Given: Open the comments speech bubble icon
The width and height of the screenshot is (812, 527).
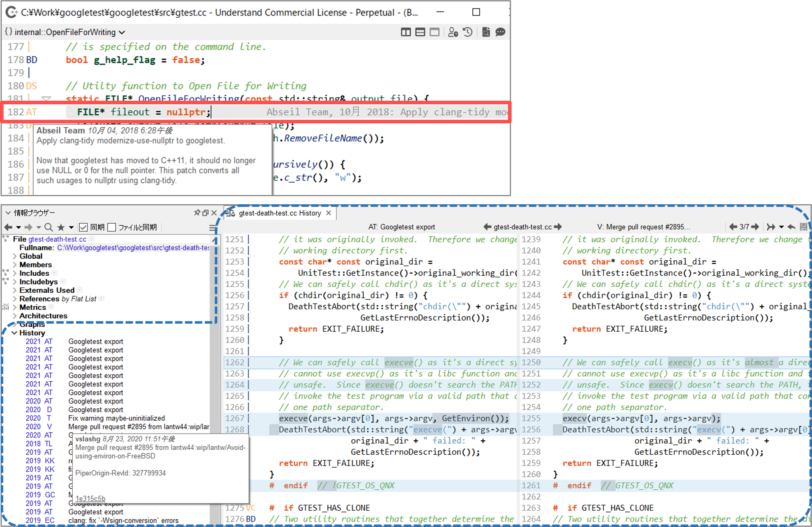Looking at the screenshot, I should point(500,32).
